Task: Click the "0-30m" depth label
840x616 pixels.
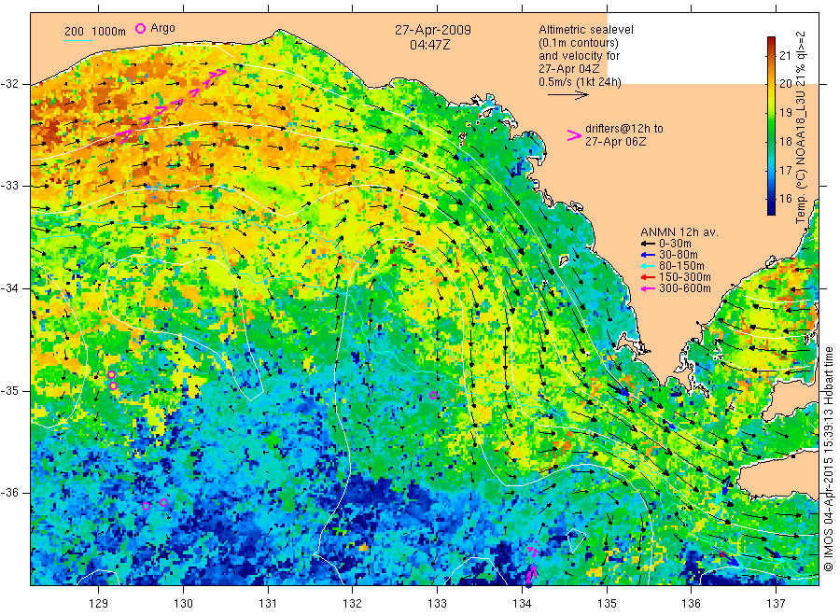Action: coord(675,244)
